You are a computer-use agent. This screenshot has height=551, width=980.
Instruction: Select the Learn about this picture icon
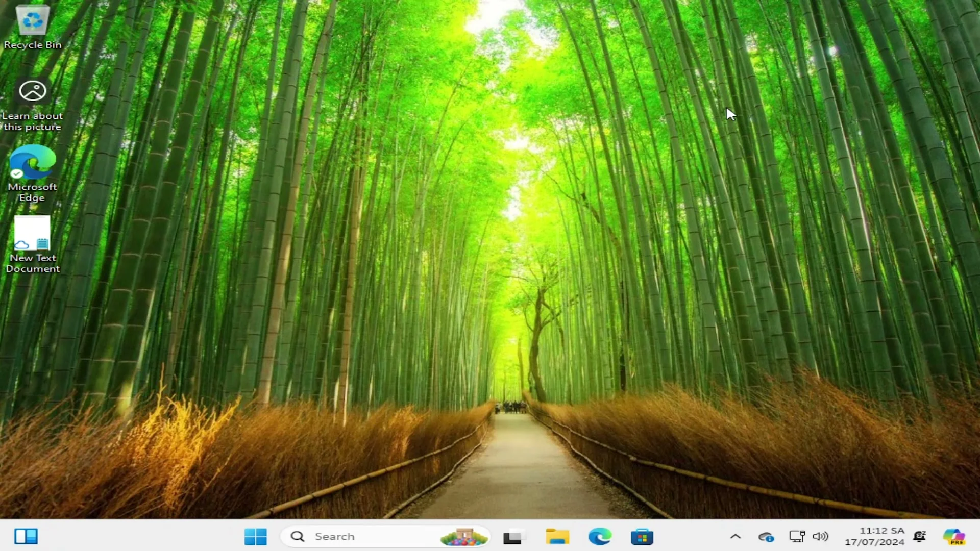coord(32,105)
